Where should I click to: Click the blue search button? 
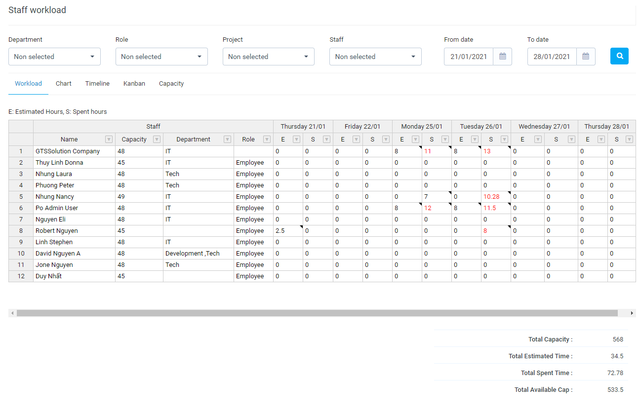pos(619,56)
